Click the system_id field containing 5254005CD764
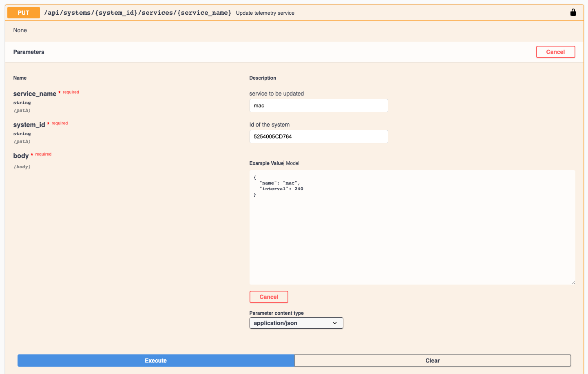This screenshot has width=588, height=374. click(318, 136)
